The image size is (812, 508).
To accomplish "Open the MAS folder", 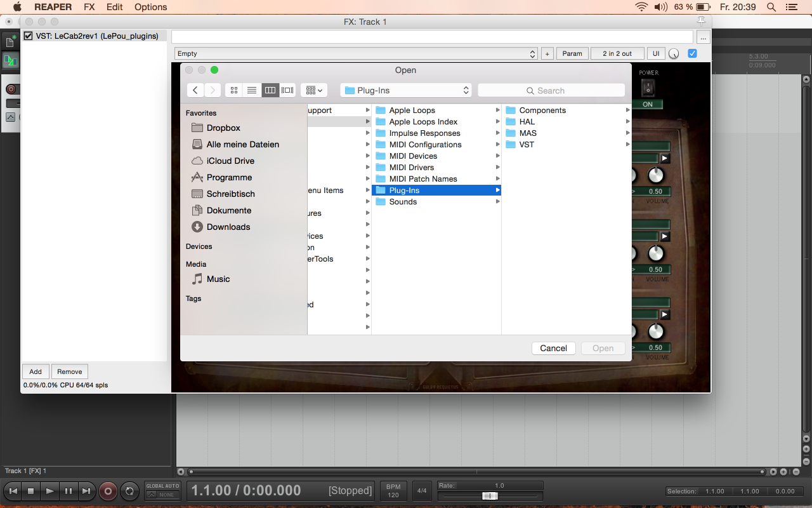I will (x=566, y=133).
